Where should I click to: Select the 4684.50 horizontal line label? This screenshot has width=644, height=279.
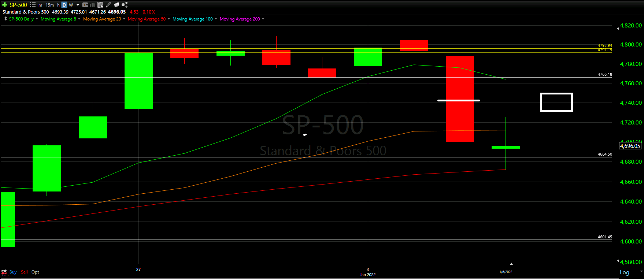coord(605,154)
